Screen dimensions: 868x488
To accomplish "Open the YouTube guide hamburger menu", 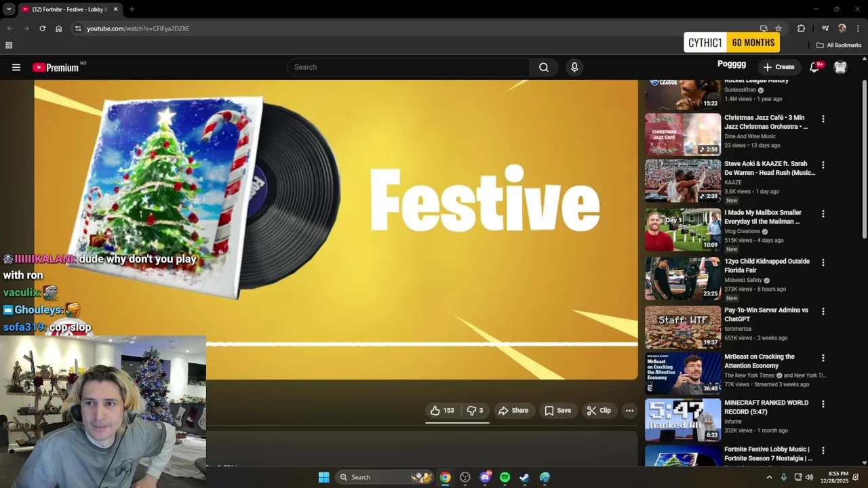I will click(16, 67).
